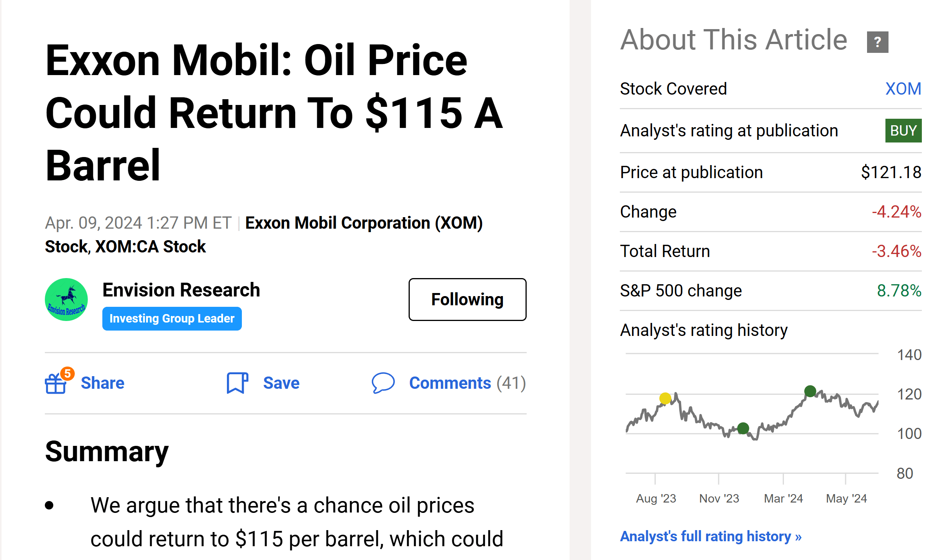Click the bookmark save icon
Image resolution: width=946 pixels, height=560 pixels.
click(237, 383)
